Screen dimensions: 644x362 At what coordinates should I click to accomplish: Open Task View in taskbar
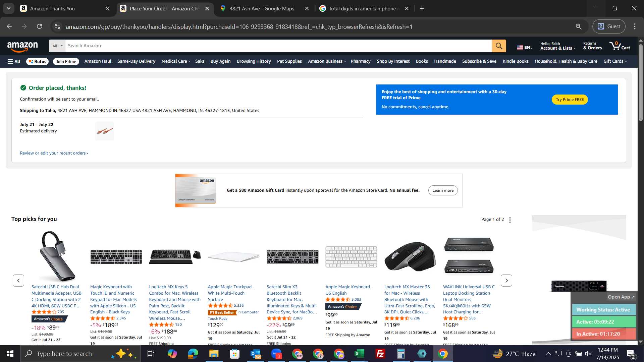(x=151, y=354)
